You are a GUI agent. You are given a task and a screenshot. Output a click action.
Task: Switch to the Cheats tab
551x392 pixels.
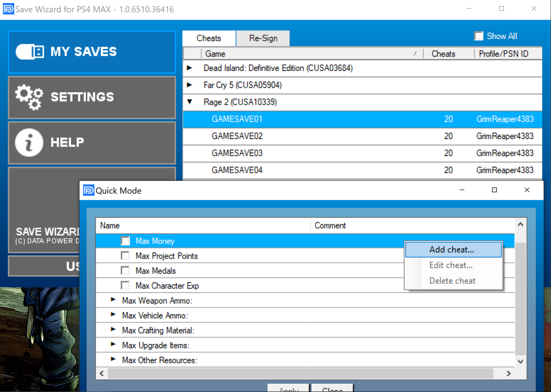[209, 38]
